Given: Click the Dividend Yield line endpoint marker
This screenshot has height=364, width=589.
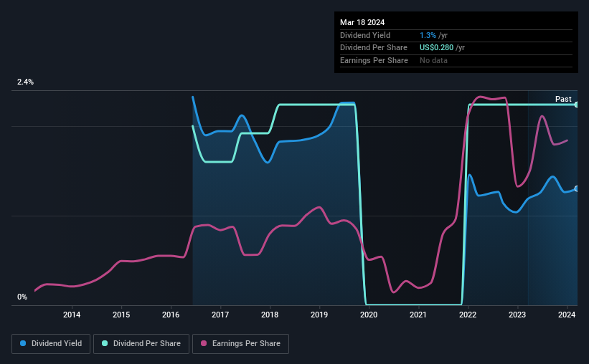Looking at the screenshot, I should click(x=577, y=188).
